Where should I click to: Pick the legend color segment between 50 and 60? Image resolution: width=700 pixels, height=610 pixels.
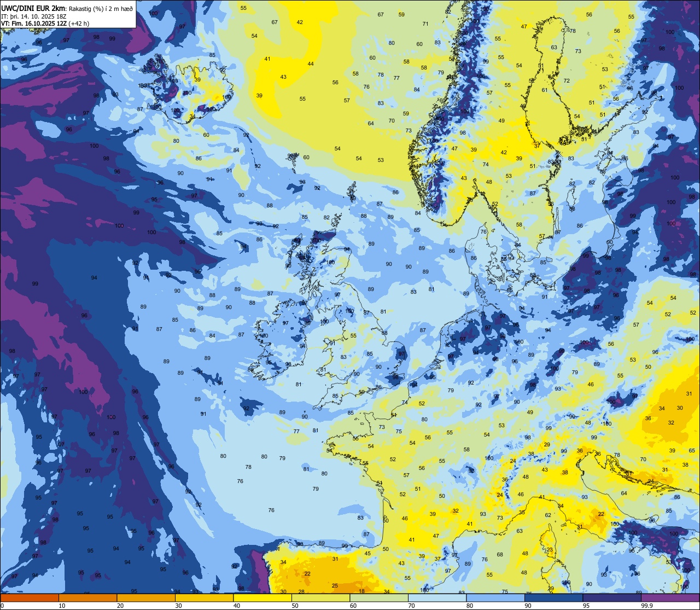click(320, 597)
